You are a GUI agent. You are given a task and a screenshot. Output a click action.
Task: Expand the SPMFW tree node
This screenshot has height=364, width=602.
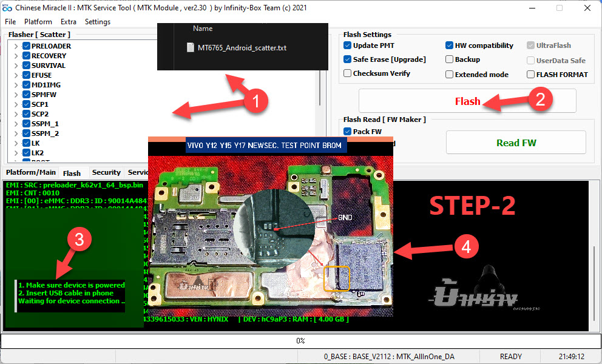[16, 95]
